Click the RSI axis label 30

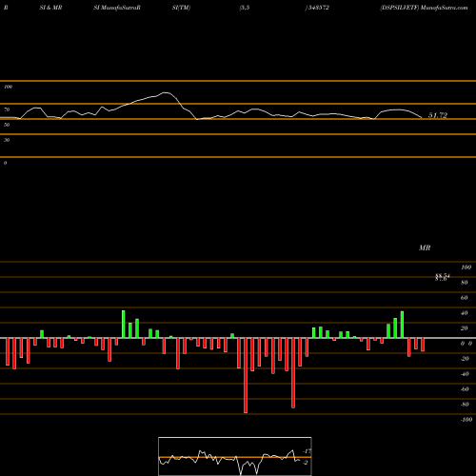click(7, 140)
